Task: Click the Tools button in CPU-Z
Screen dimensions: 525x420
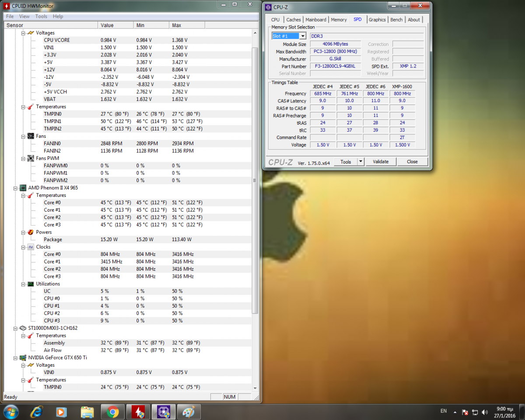Action: [x=346, y=161]
